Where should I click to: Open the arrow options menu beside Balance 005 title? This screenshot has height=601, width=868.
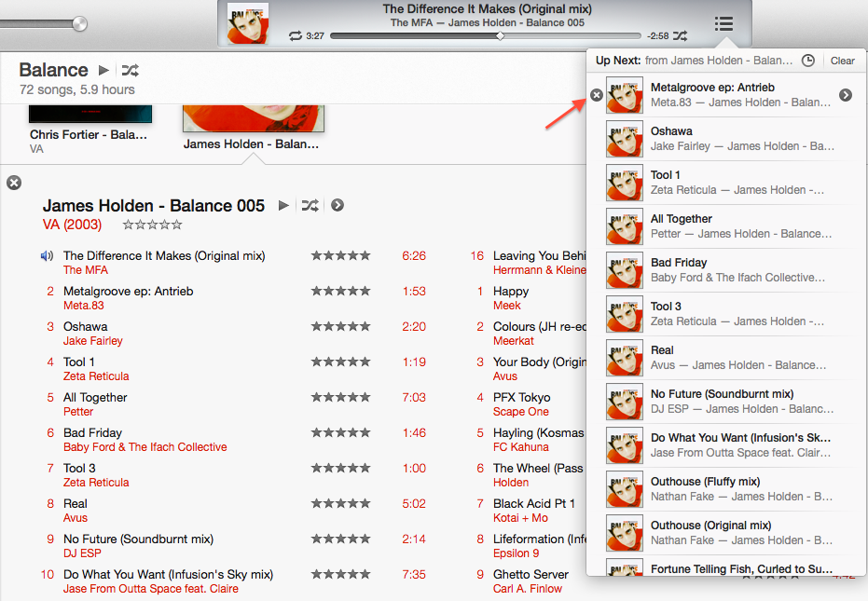click(338, 205)
